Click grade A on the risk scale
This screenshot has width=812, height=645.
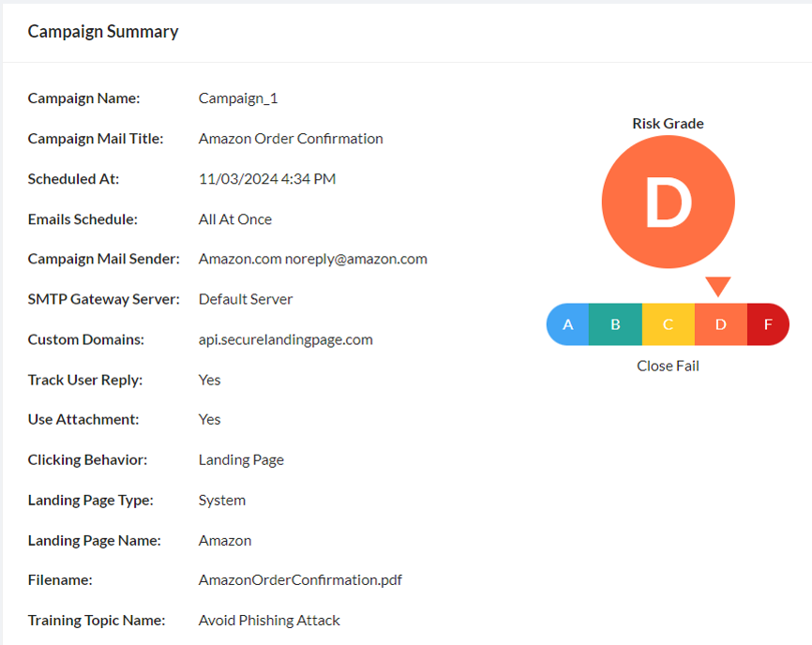point(568,323)
